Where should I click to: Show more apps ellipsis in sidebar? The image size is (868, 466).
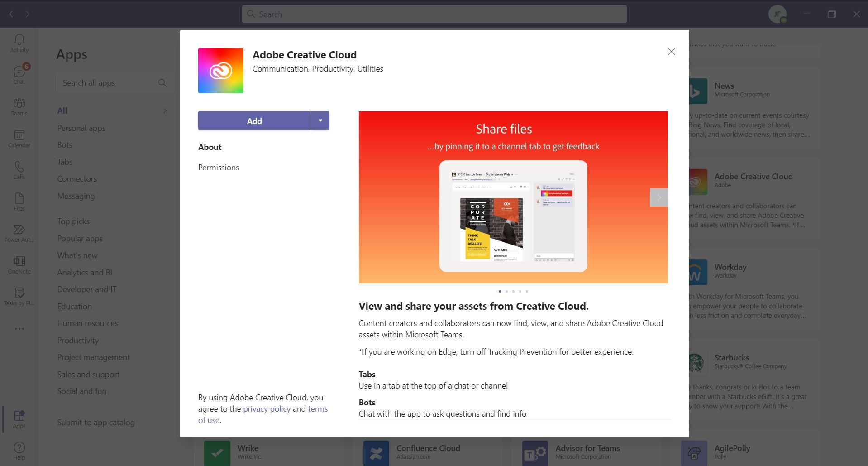(x=19, y=328)
